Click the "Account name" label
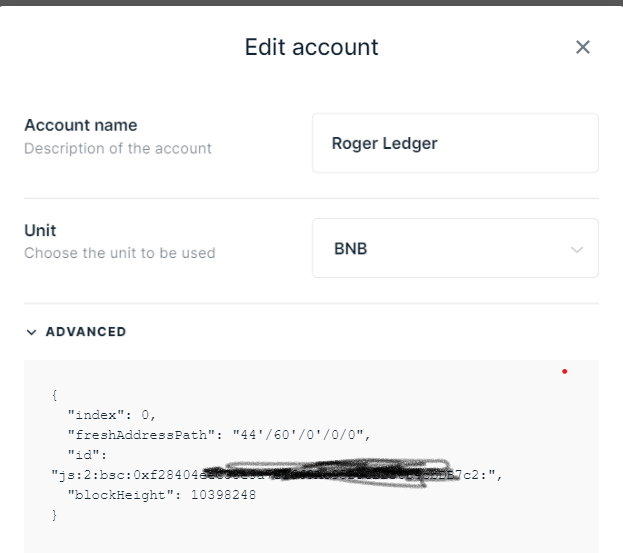Image resolution: width=623 pixels, height=553 pixels. (x=81, y=125)
